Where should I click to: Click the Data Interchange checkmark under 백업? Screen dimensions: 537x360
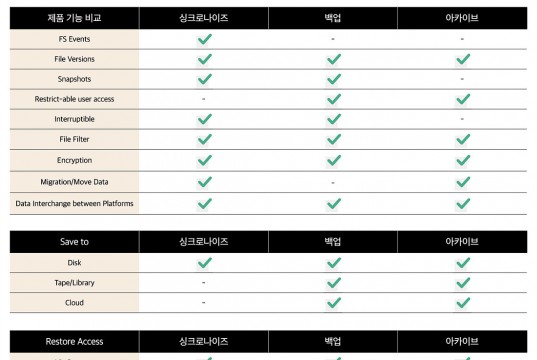click(334, 204)
